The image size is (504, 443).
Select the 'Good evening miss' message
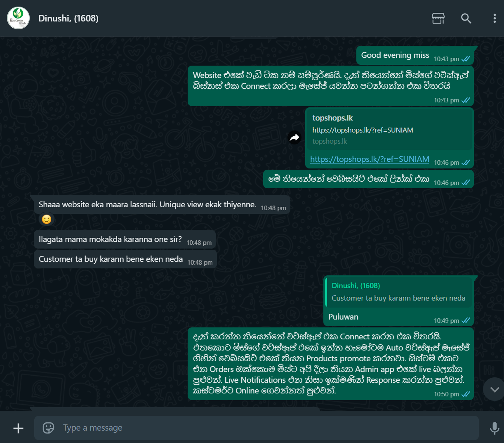[415, 55]
